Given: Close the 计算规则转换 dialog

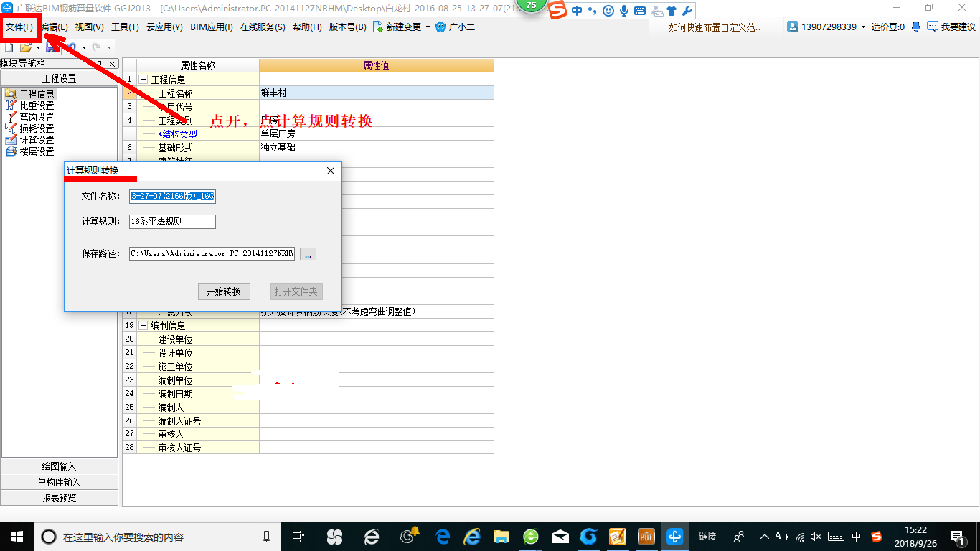Looking at the screenshot, I should [331, 171].
